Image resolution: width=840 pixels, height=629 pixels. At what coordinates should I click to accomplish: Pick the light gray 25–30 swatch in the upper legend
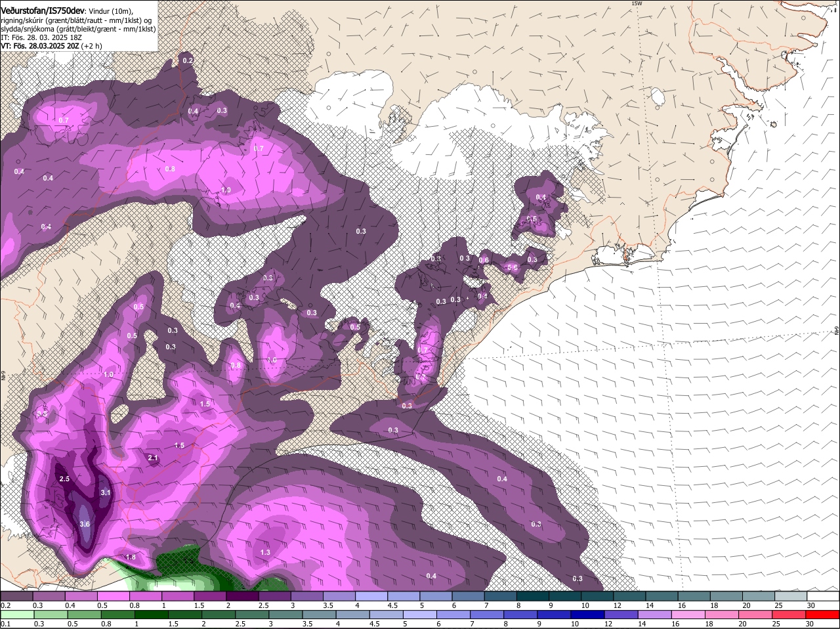[792, 596]
